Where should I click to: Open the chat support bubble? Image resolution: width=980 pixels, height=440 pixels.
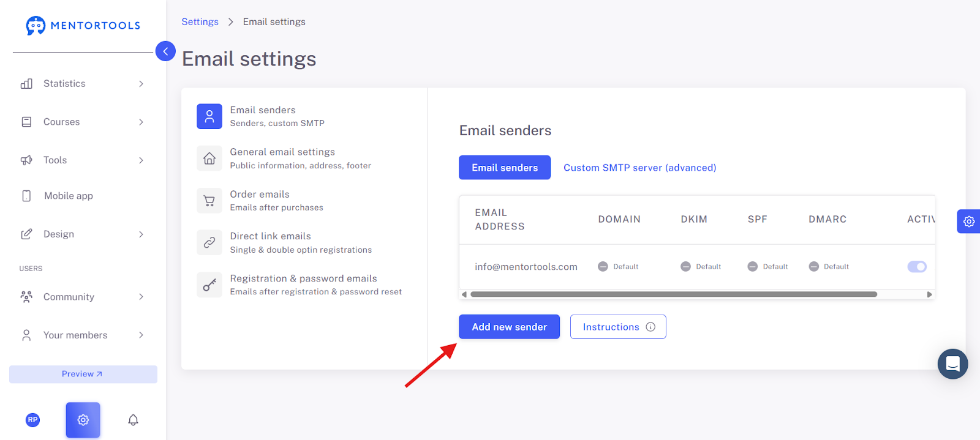pos(952,364)
